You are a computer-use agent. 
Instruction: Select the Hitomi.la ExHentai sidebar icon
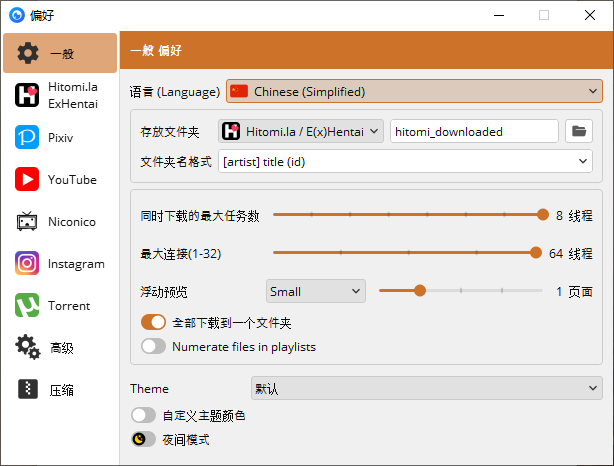[27, 95]
